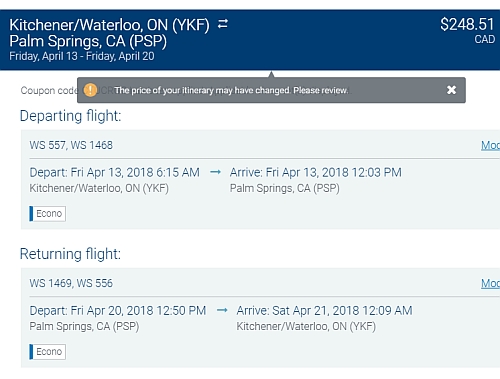This screenshot has width=500, height=379.
Task: Click the Depart Fri Apr 13 6:15 AM time
Action: click(x=114, y=172)
